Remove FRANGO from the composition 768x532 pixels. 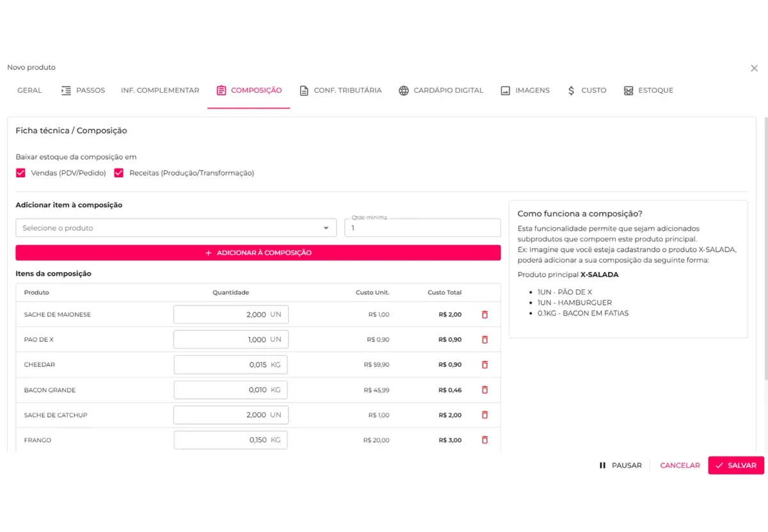[484, 440]
